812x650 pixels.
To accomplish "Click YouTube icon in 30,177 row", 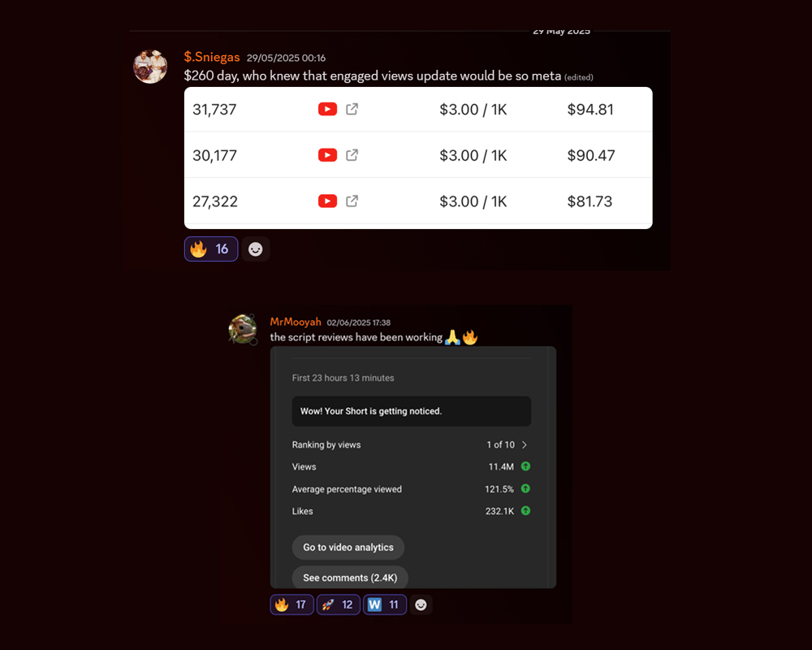I will [x=327, y=155].
